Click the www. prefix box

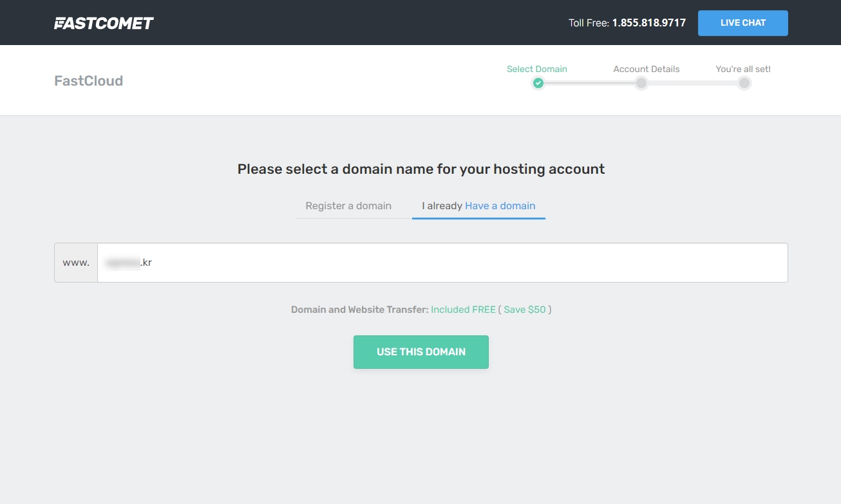click(76, 263)
